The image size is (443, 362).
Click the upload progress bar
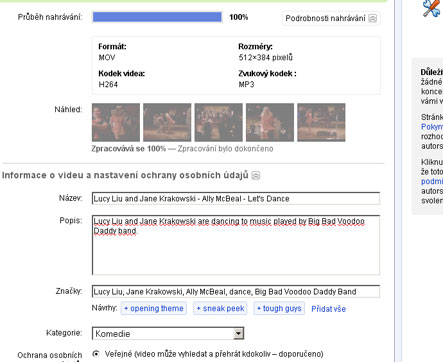point(157,17)
